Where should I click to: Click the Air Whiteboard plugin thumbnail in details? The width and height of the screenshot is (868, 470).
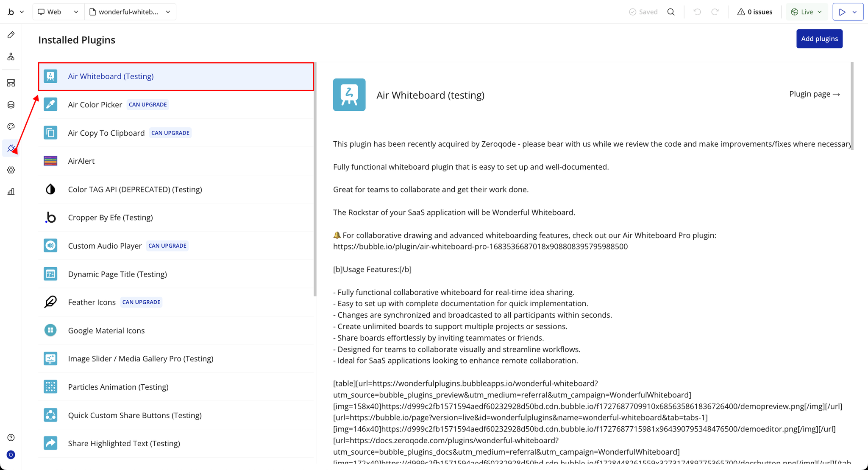[349, 95]
